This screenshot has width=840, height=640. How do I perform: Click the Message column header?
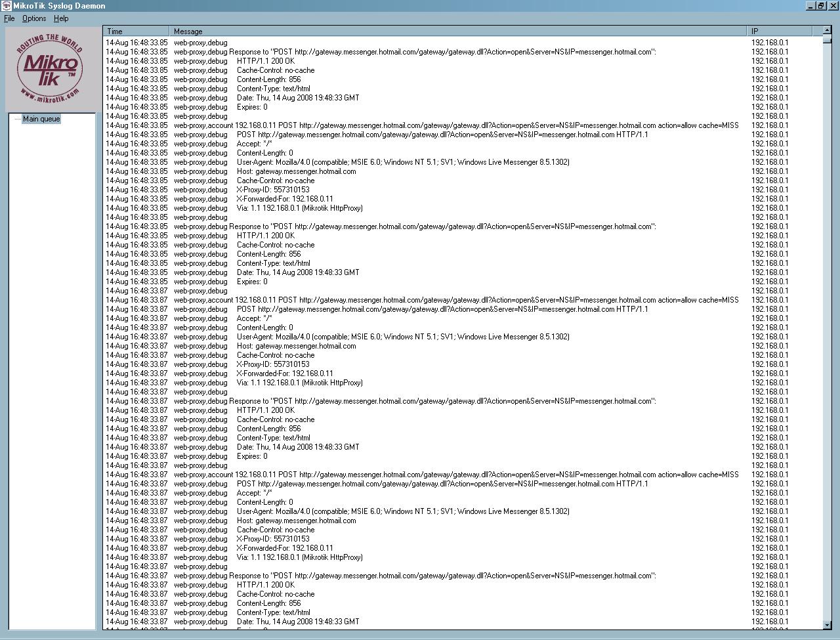coord(459,31)
